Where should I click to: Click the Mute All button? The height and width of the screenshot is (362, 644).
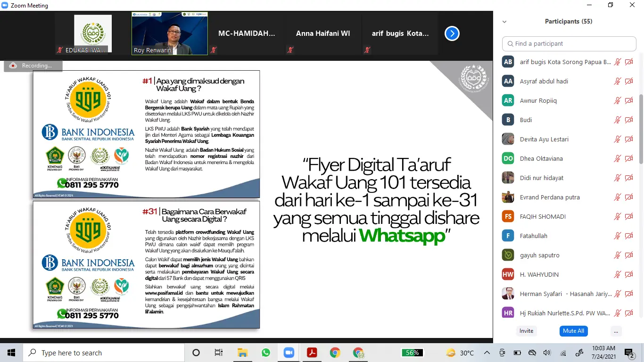point(574,331)
